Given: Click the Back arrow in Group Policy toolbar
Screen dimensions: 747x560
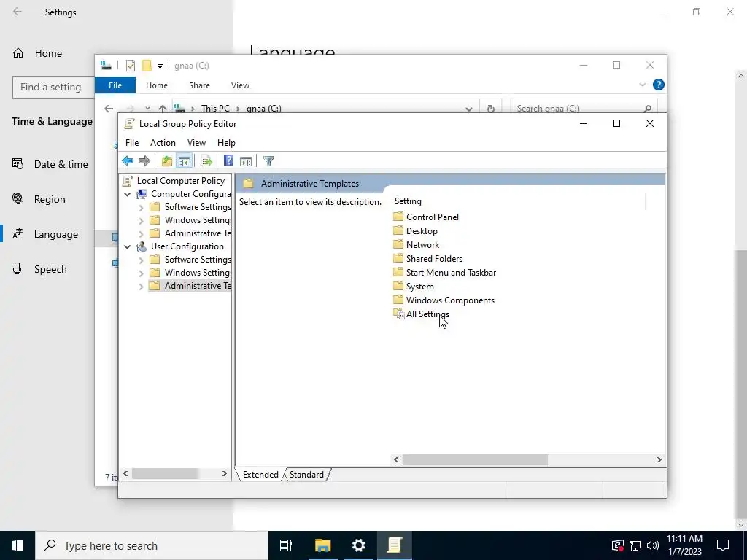Looking at the screenshot, I should click(128, 161).
